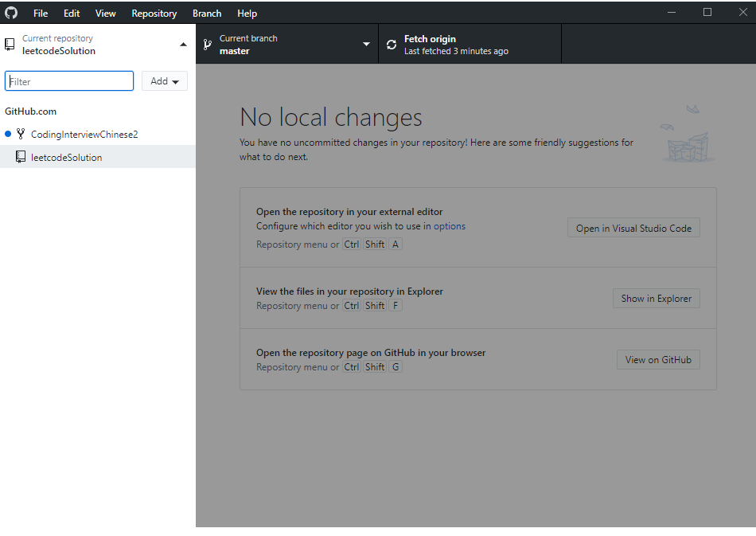Open the Help menu
756x536 pixels.
click(x=247, y=13)
